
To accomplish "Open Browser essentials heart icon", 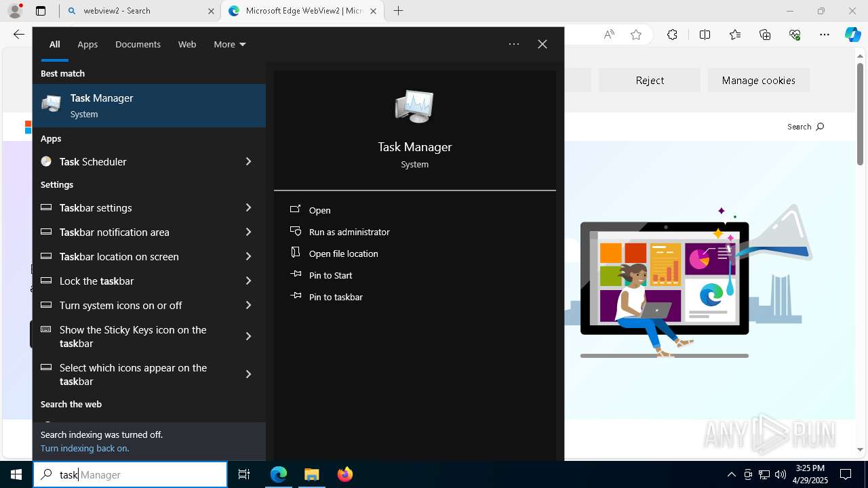I will pos(795,35).
